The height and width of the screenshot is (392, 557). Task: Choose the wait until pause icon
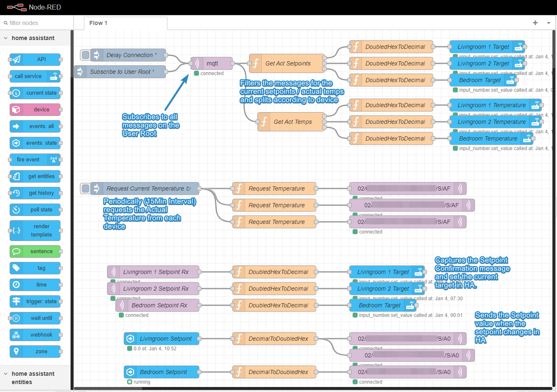(16, 318)
